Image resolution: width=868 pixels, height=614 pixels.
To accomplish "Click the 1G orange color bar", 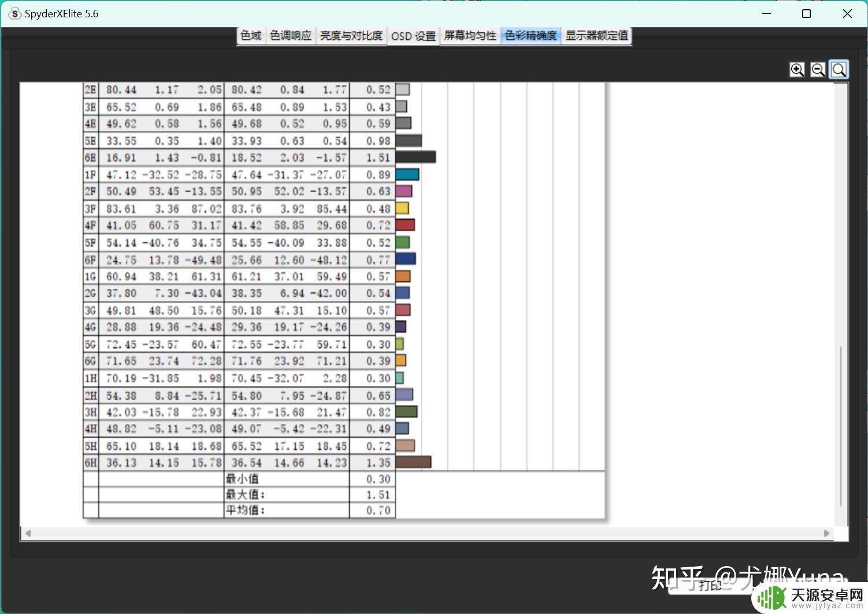I will pos(403,276).
